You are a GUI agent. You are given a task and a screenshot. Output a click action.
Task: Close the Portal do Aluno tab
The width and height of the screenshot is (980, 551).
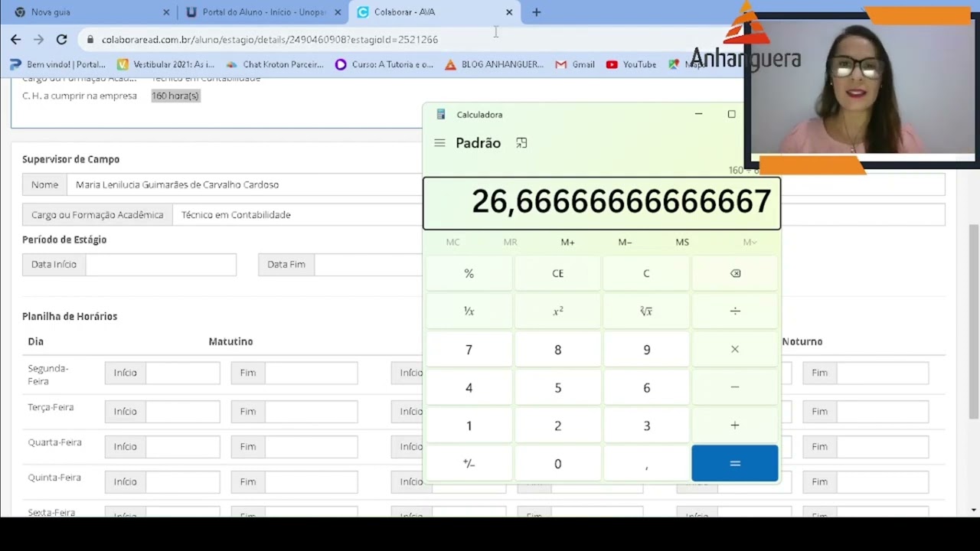338,12
